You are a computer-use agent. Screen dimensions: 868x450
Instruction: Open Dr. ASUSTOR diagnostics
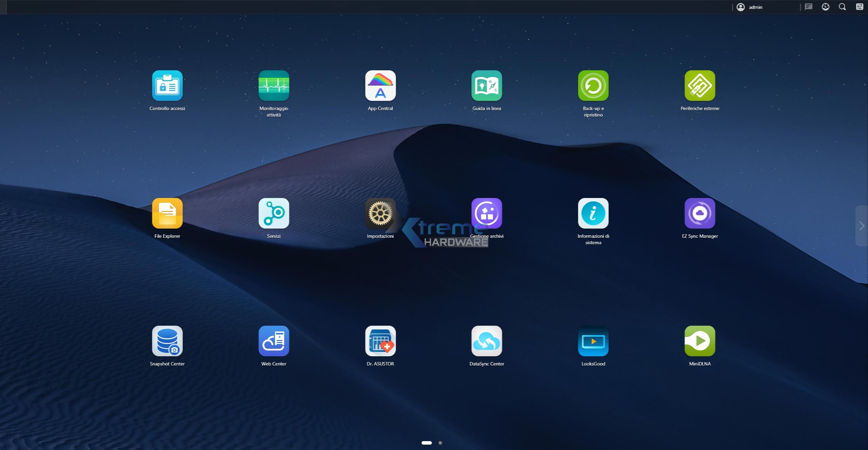click(380, 341)
